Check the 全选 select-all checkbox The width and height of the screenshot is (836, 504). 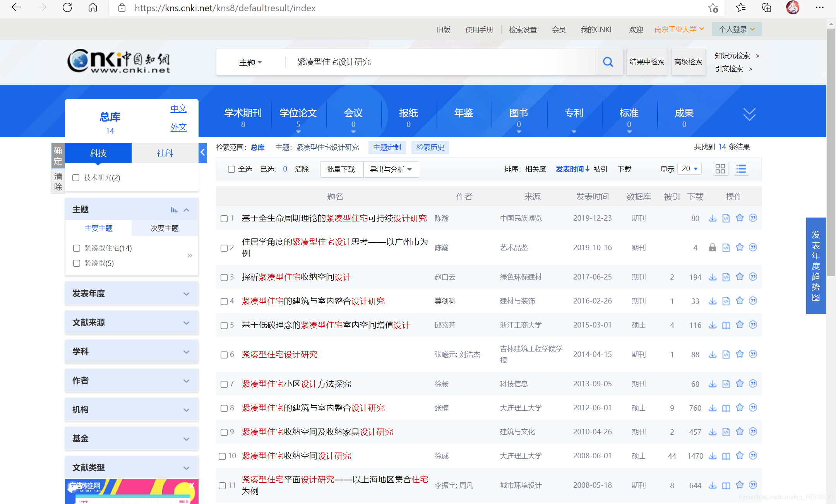231,169
